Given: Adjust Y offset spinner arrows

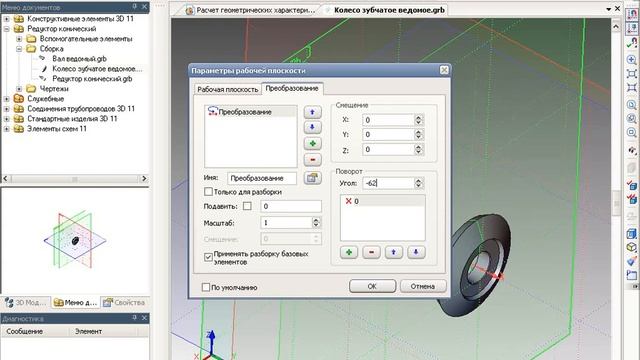Looking at the screenshot, I should pyautogui.click(x=418, y=135).
